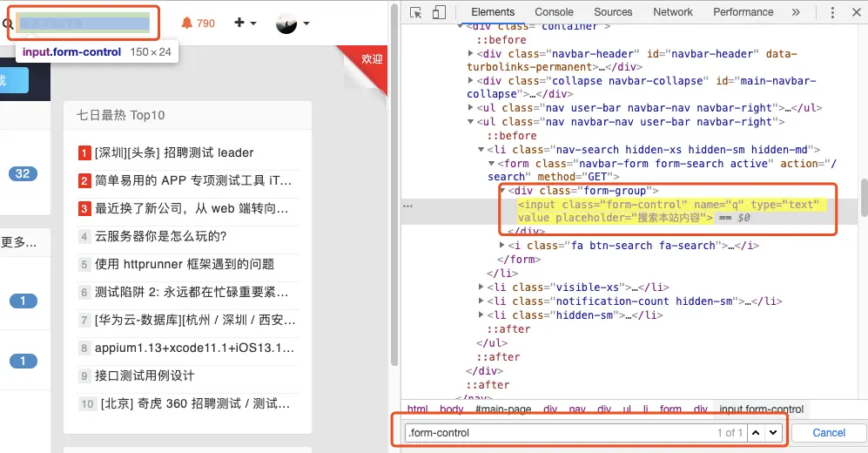Viewport: 868px width, 453px height.
Task: Show more DevTools tabs chevron
Action: tap(796, 12)
